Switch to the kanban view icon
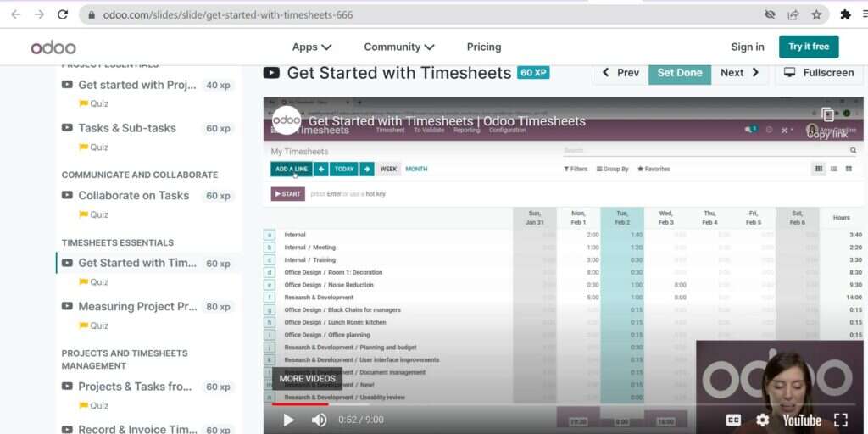The image size is (868, 434). tap(849, 169)
